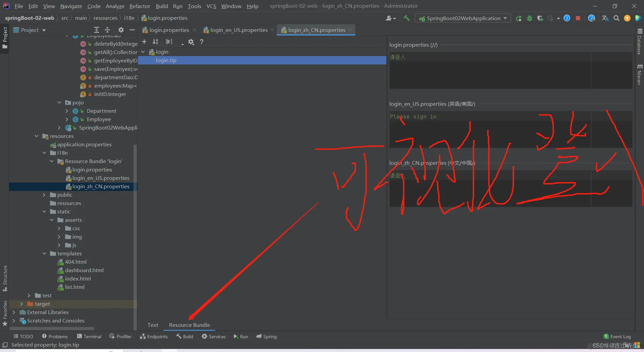Screen dimensions: 644x352
Task: Run SpringBoot02WebApplication with the rerun icon
Action: pos(519,18)
